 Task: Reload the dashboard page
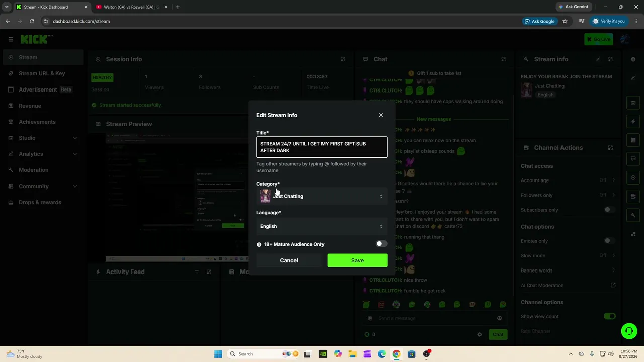(32, 21)
